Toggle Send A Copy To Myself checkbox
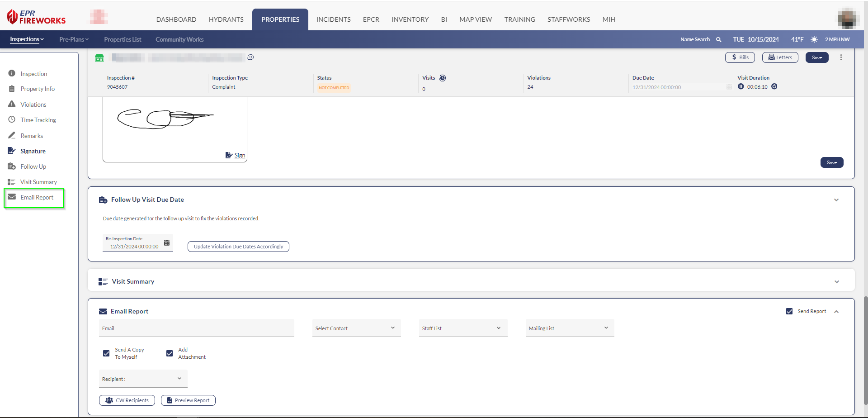 [x=106, y=353]
